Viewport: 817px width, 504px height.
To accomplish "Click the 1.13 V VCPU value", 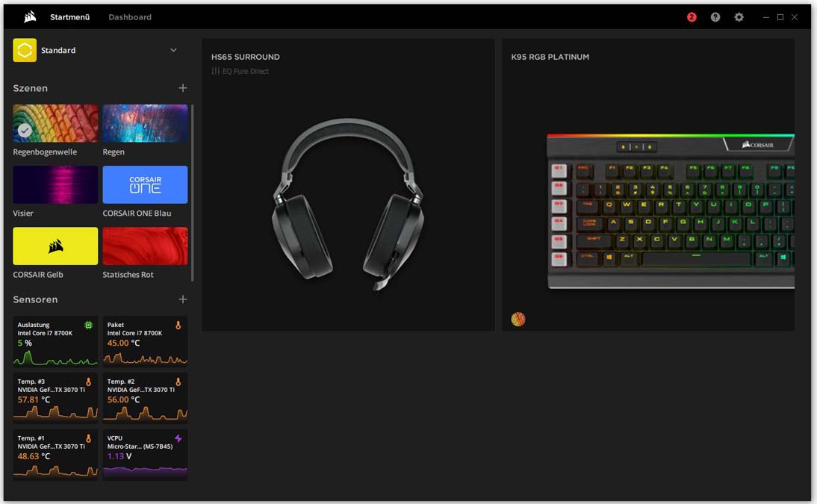I will pyautogui.click(x=119, y=456).
